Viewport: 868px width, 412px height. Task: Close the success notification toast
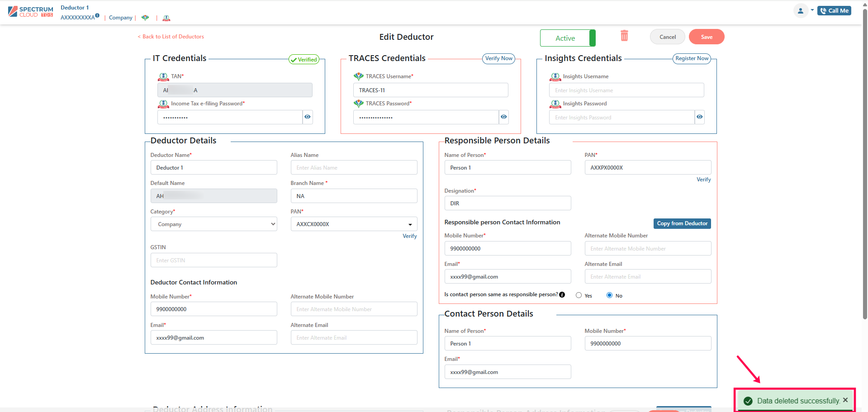(845, 400)
